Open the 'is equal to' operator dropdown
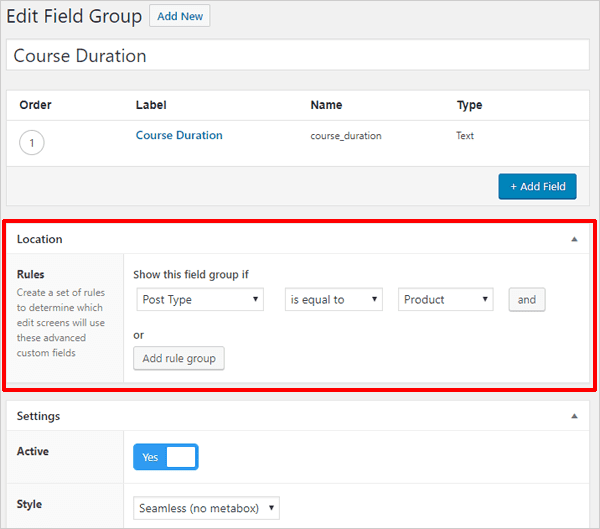Screen dimensions: 600x529 tap(334, 299)
